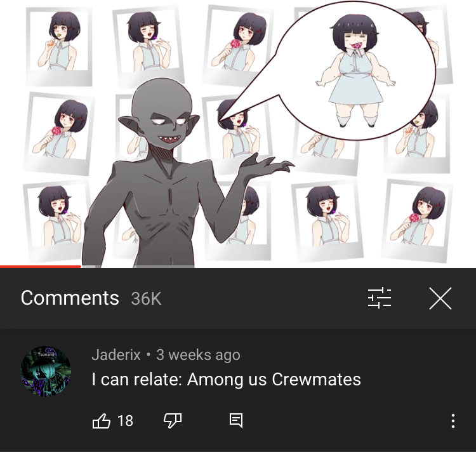Tap the 36K comments count
Image resolution: width=476 pixels, height=452 pixels.
[x=147, y=298]
